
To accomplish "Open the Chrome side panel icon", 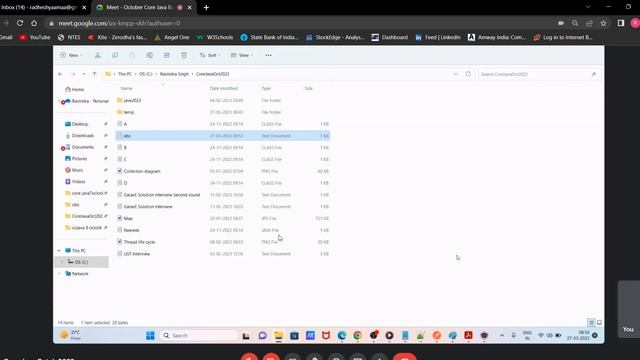I will point(621,23).
